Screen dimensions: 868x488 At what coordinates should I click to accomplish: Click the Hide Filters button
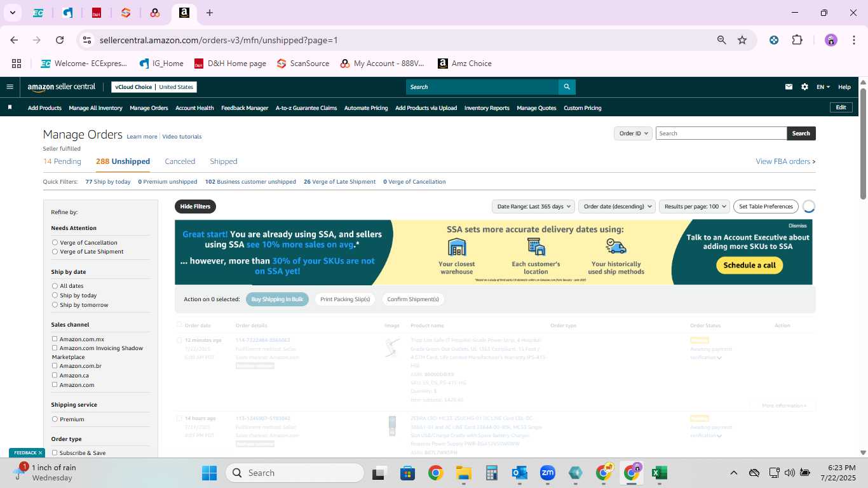195,207
